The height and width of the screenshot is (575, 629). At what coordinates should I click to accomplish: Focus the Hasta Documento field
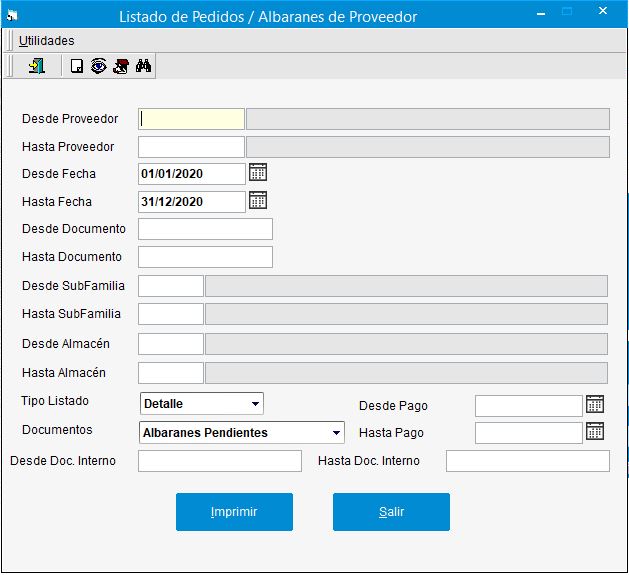pyautogui.click(x=205, y=257)
